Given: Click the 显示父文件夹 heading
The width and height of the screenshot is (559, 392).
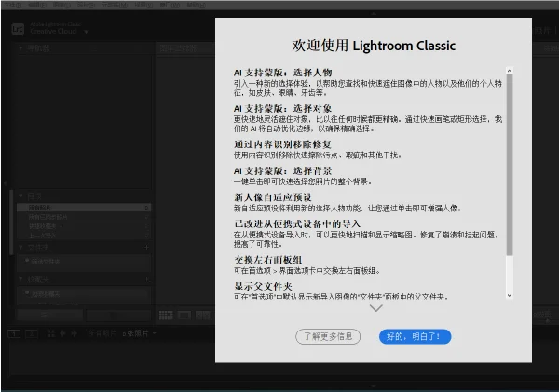Looking at the screenshot, I should (263, 286).
